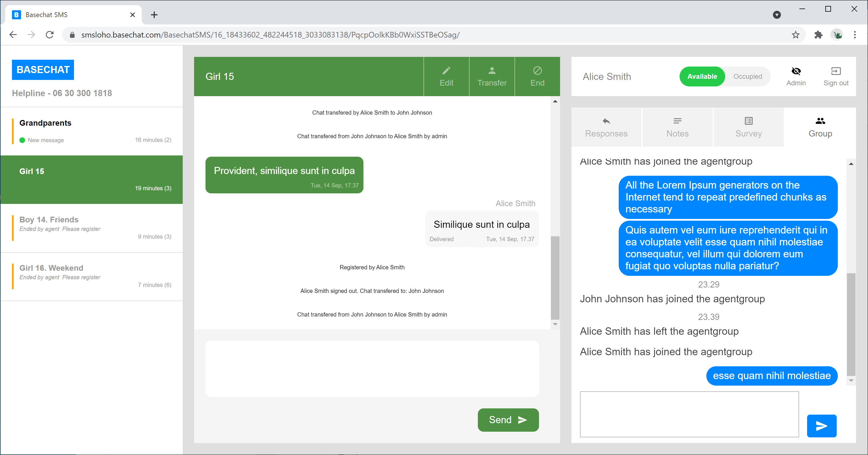This screenshot has height=455, width=868.
Task: Open the Chrome three-dot menu
Action: pos(855,35)
